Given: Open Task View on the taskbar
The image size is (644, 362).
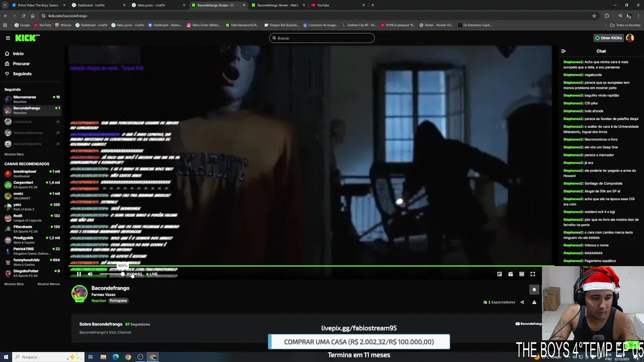Looking at the screenshot, I should [91, 357].
